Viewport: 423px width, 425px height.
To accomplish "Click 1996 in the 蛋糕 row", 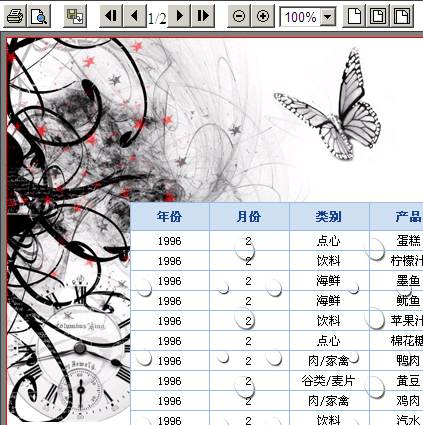I will [170, 240].
